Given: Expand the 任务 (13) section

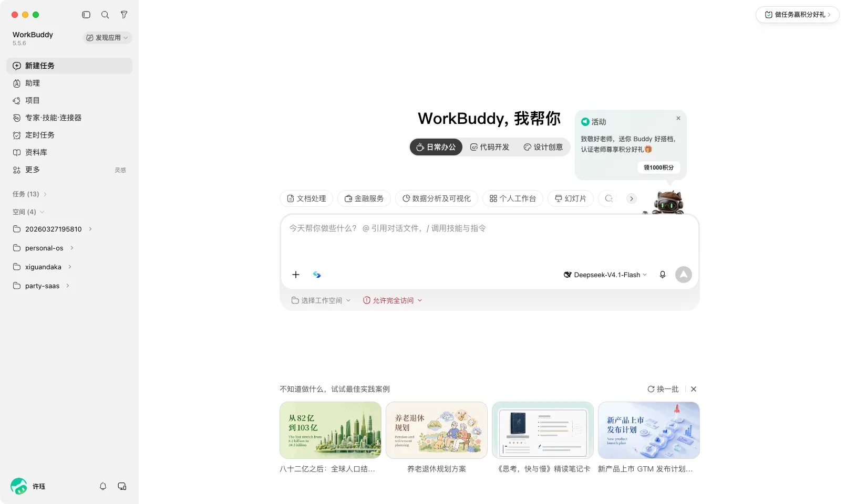Looking at the screenshot, I should [29, 194].
